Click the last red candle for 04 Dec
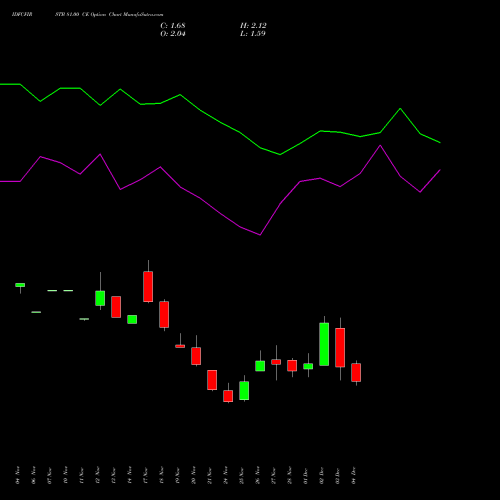The image size is (500, 500). [x=356, y=372]
